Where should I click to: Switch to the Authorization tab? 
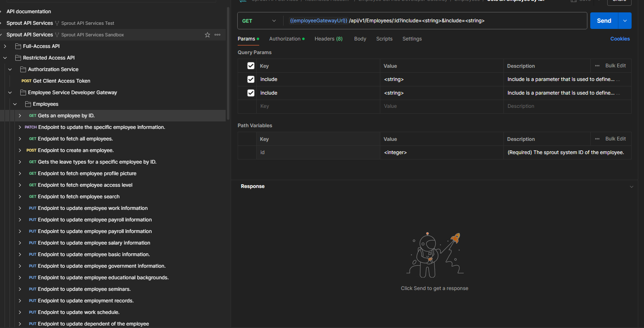[285, 39]
